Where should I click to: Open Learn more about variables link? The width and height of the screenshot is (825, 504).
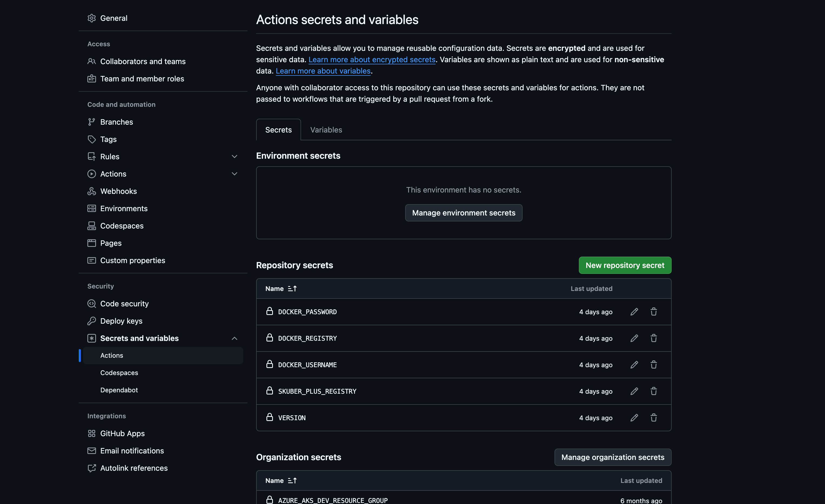point(323,71)
